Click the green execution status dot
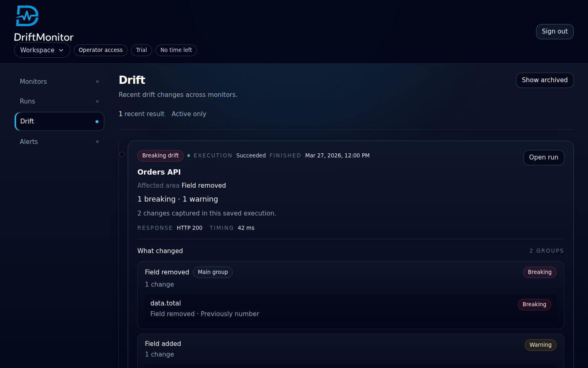 188,156
